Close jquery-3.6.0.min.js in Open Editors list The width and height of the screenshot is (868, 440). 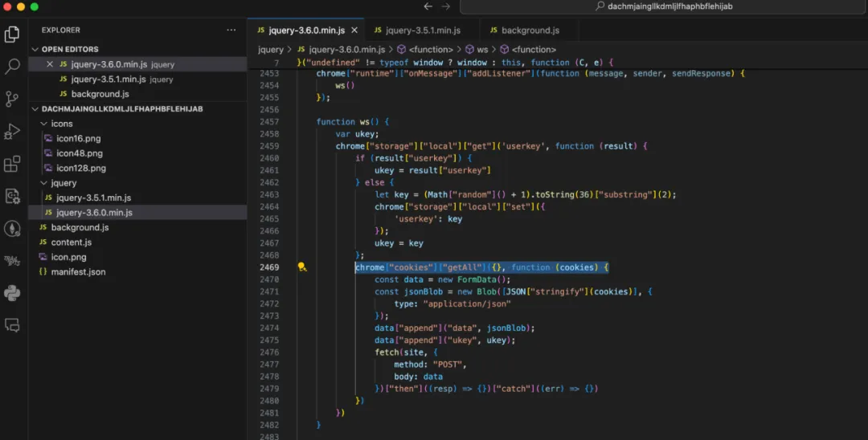pyautogui.click(x=50, y=64)
